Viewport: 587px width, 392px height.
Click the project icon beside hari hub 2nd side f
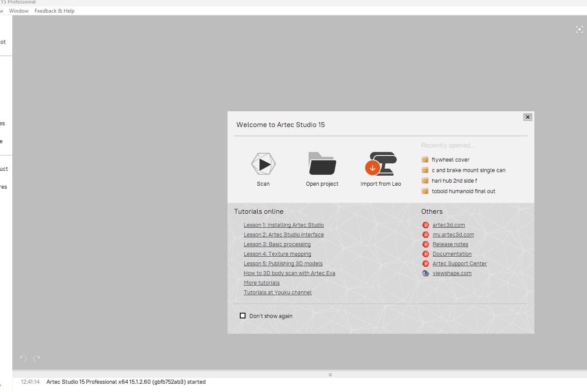[425, 181]
